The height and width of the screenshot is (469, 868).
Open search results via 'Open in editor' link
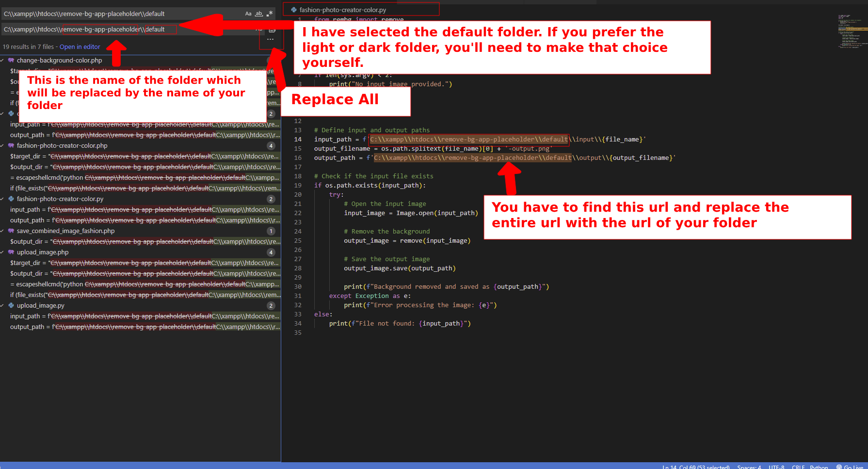[x=80, y=47]
